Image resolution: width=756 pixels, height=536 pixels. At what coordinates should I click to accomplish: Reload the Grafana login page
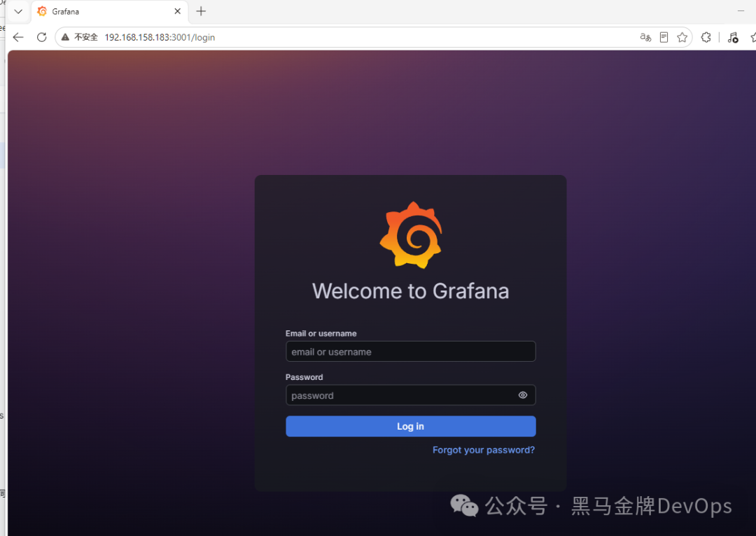pos(41,37)
